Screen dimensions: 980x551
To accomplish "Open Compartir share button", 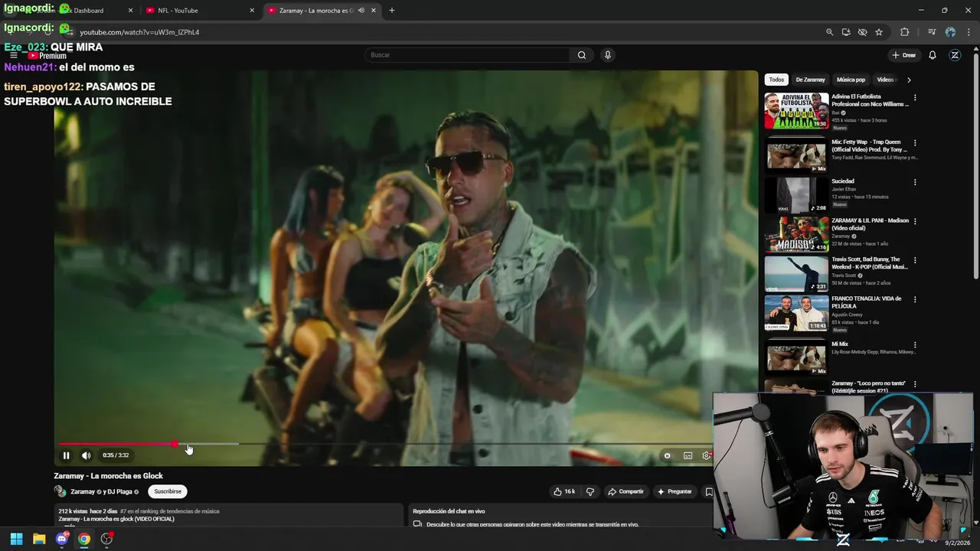I will point(626,491).
